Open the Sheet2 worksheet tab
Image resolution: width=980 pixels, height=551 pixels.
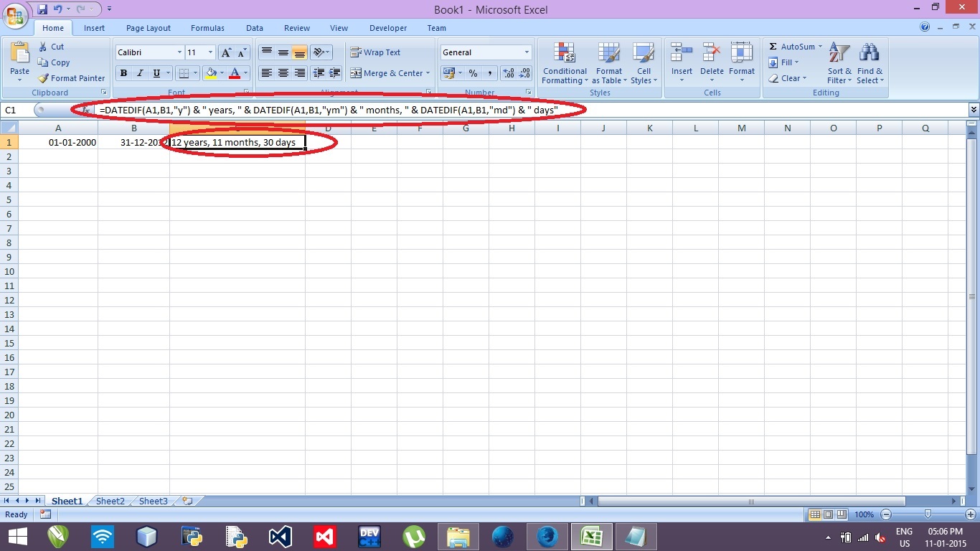[110, 501]
